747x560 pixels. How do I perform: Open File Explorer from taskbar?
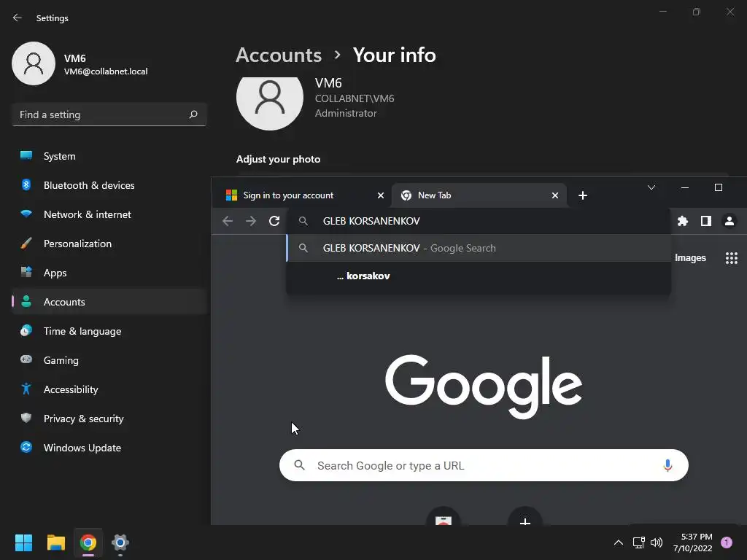[55, 542]
